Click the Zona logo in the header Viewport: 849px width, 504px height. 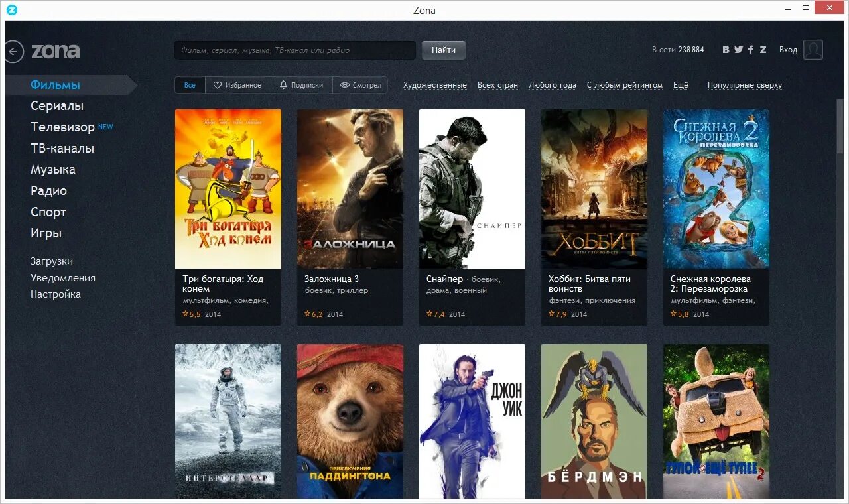tap(56, 51)
